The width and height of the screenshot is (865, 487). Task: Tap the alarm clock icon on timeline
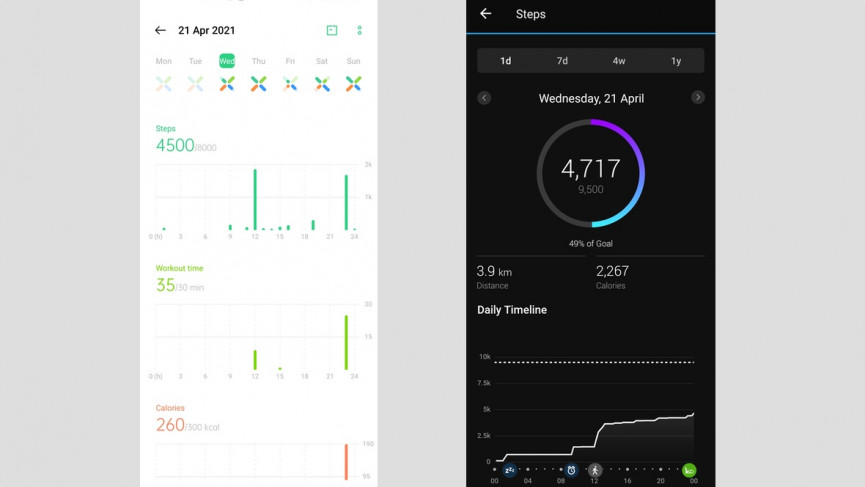(571, 470)
